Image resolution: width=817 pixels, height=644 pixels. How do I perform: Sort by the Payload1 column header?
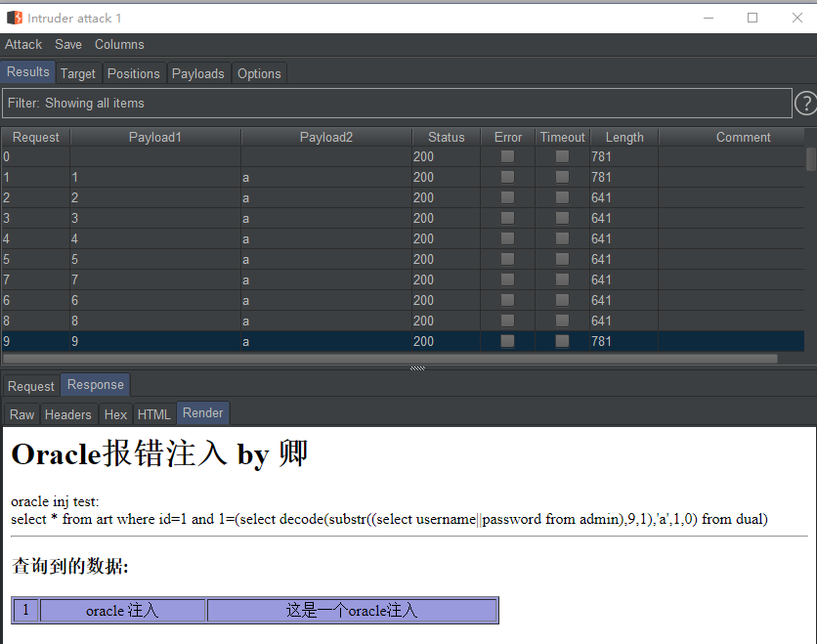point(155,137)
